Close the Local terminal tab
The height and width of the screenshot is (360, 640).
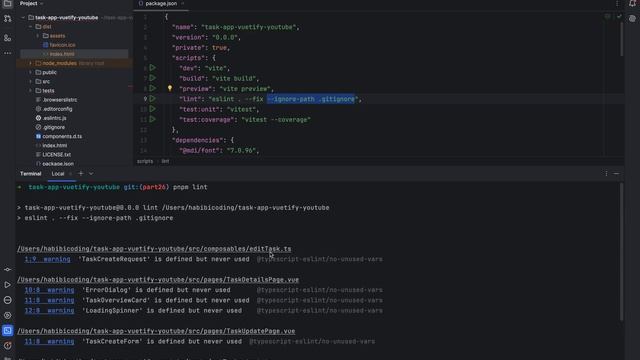coord(70,174)
